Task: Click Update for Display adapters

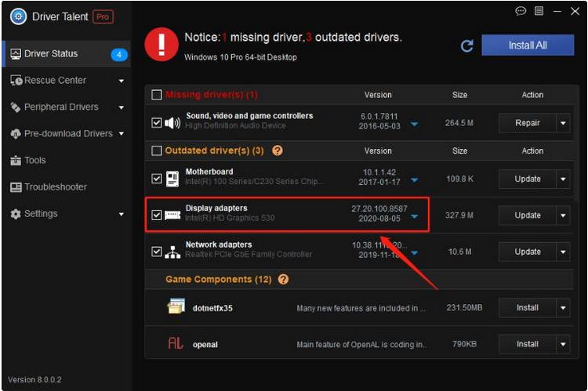Action: (x=528, y=215)
